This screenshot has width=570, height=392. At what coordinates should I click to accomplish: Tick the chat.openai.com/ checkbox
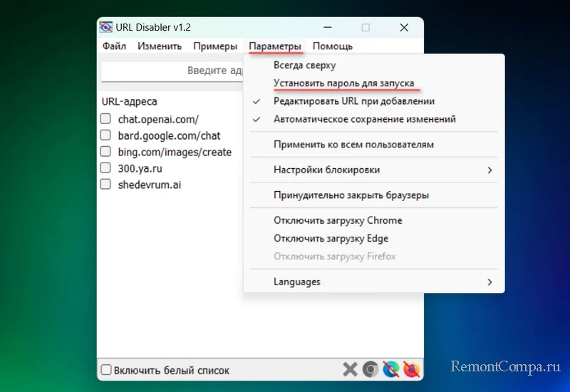105,119
